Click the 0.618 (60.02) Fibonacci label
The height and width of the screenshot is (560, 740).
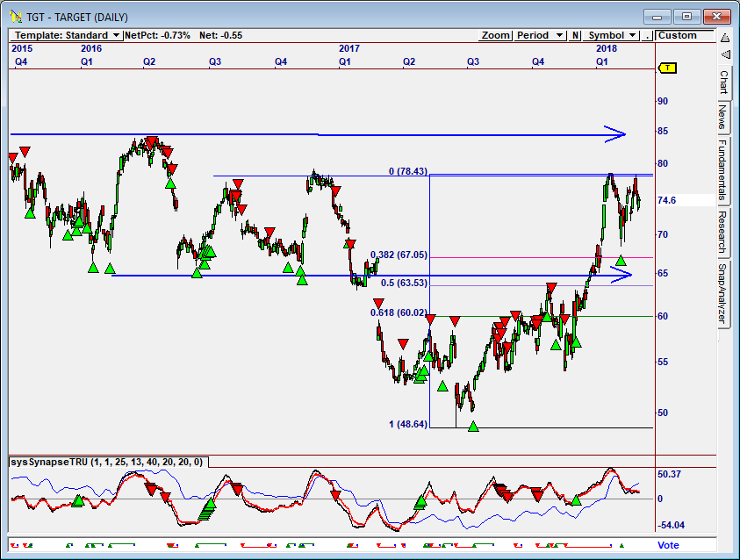click(399, 312)
